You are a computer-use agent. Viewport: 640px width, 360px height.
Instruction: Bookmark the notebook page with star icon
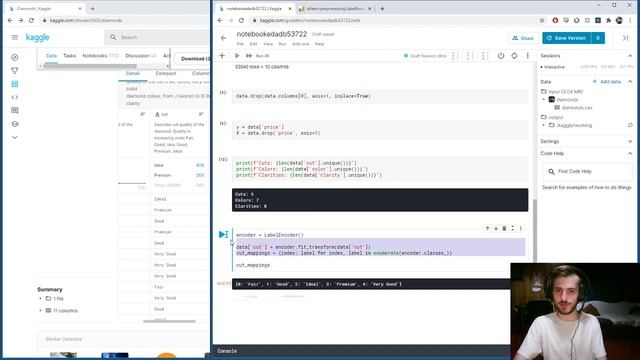tap(542, 20)
